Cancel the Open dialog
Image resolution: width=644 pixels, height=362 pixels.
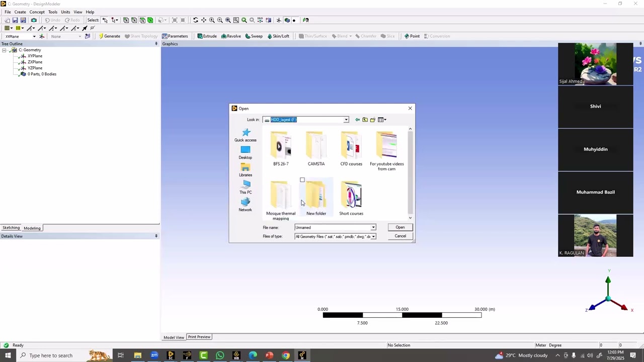[x=400, y=236]
